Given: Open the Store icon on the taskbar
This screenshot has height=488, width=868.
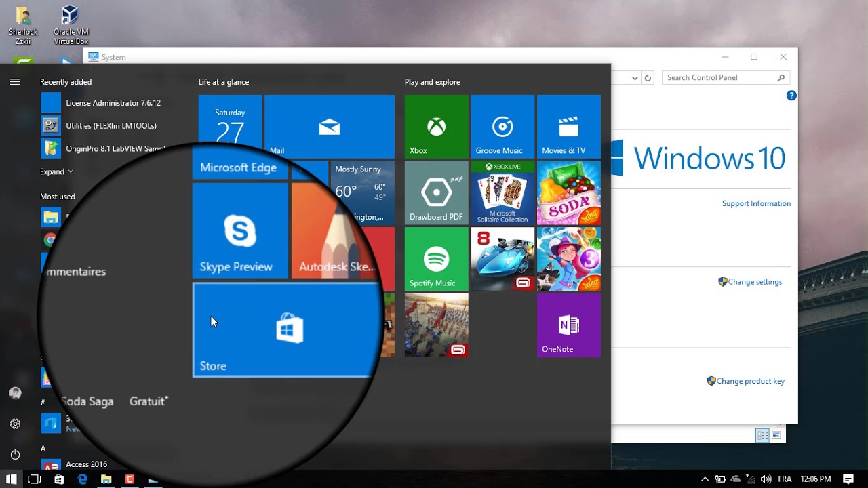Looking at the screenshot, I should (x=59, y=479).
